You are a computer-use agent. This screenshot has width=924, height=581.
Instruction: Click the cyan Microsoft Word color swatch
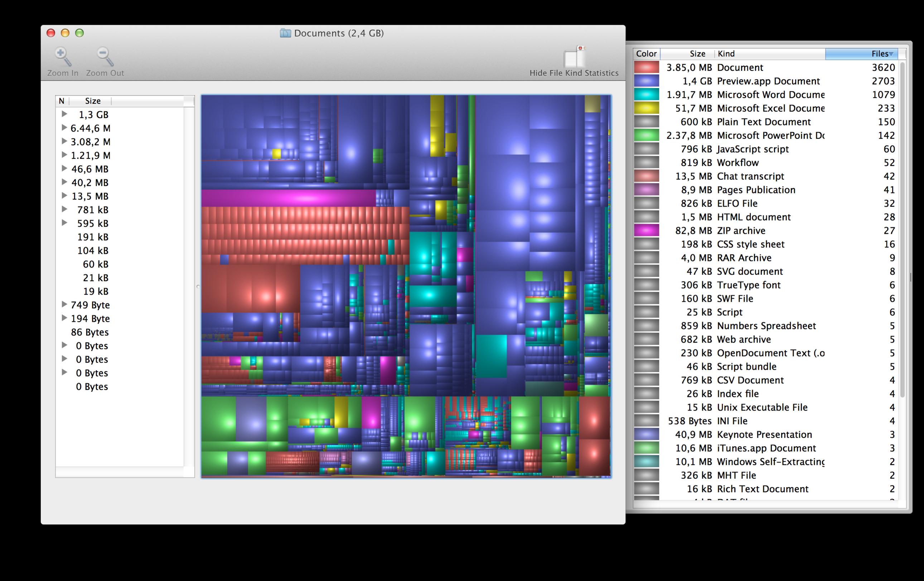point(646,95)
